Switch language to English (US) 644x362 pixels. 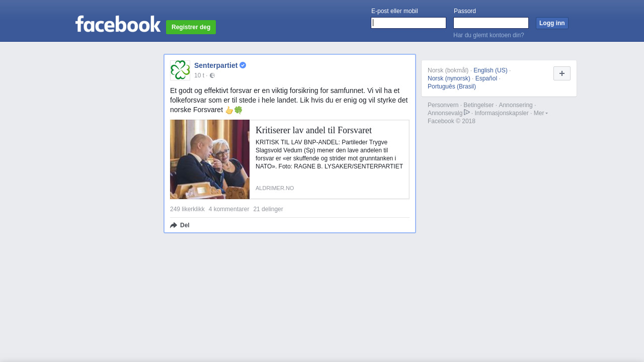491,70
